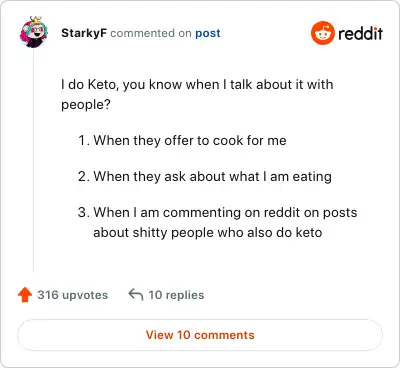Click the View 10 comments button
This screenshot has height=368, width=400.
[x=200, y=335]
